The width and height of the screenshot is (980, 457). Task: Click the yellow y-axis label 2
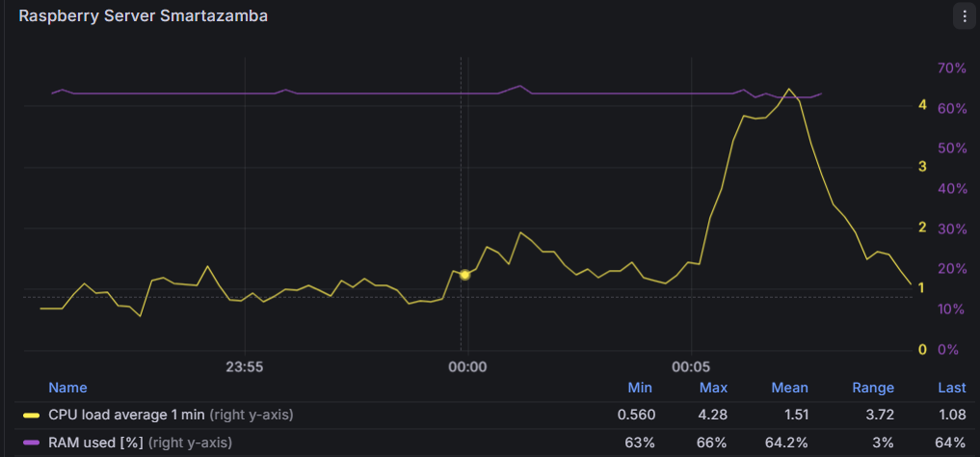coord(922,227)
